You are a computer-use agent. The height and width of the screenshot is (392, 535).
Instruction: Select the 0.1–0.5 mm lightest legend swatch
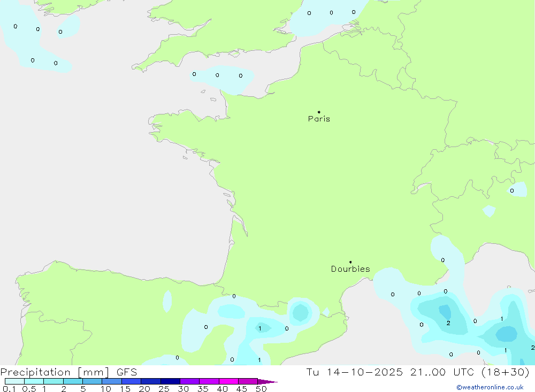[x=14, y=381]
